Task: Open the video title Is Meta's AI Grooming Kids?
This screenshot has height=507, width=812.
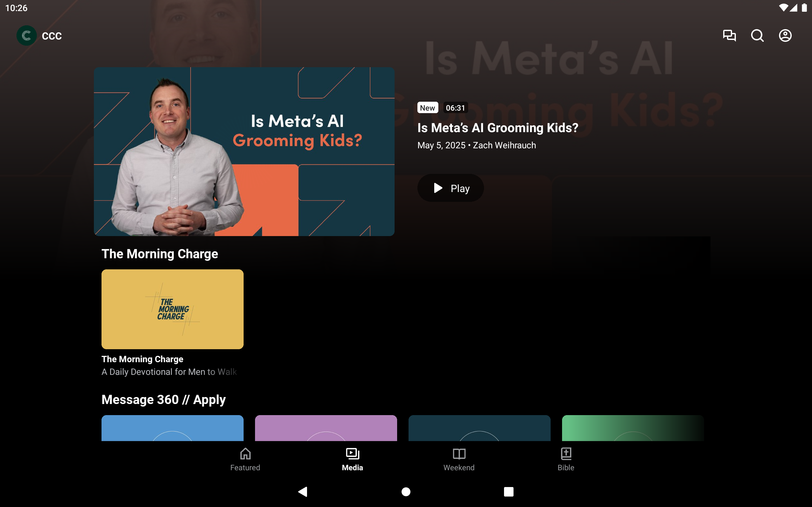Action: point(498,128)
